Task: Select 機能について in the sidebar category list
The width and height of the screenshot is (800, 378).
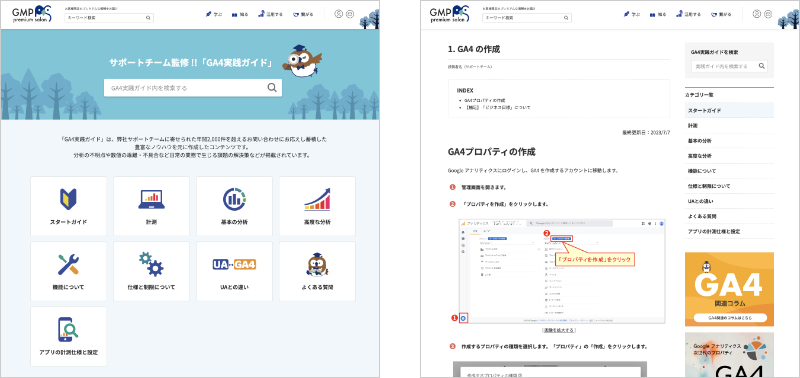Action: point(729,171)
